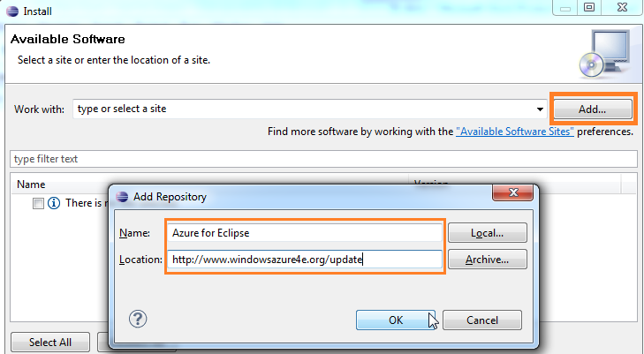644x354 pixels.
Task: Click the Archive... button
Action: click(x=487, y=260)
